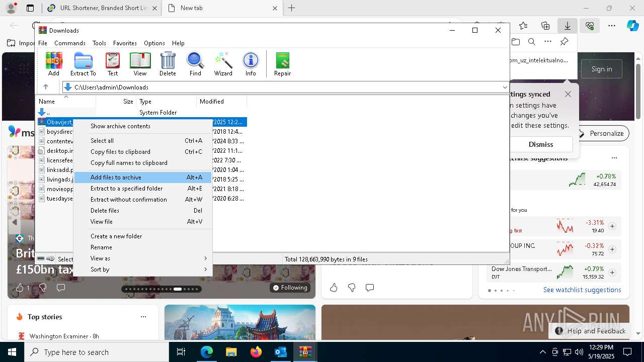Click See watchlist suggestions link
The height and width of the screenshot is (362, 644).
tap(582, 290)
